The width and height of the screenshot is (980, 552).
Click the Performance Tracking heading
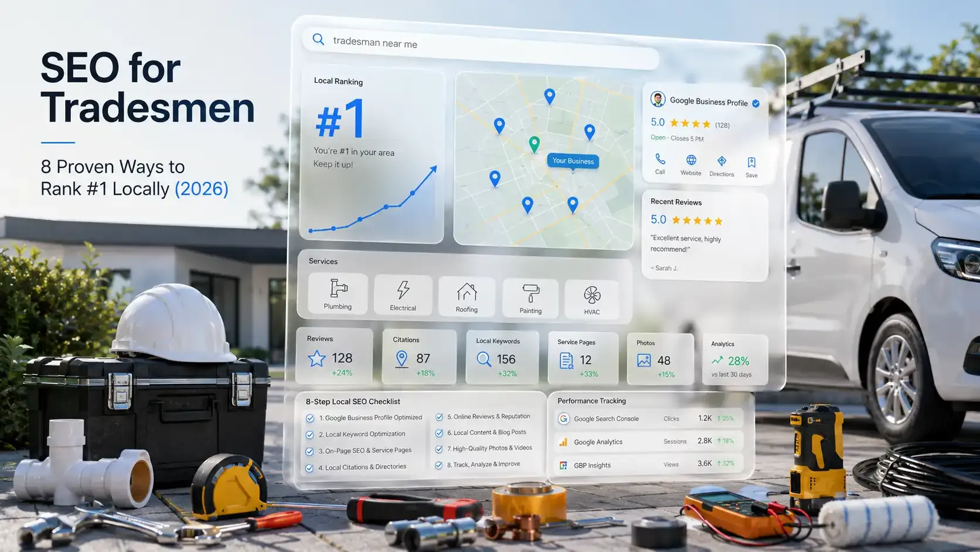tap(591, 401)
